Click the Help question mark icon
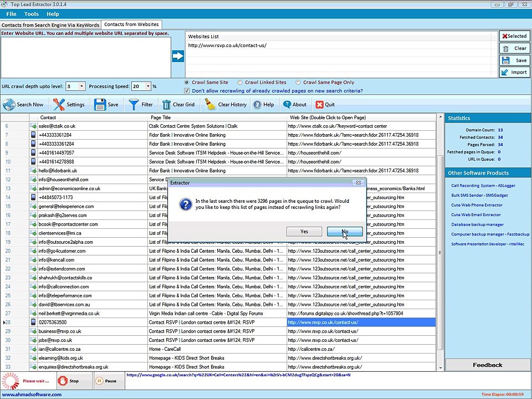This screenshot has height=399, width=532. click(257, 105)
